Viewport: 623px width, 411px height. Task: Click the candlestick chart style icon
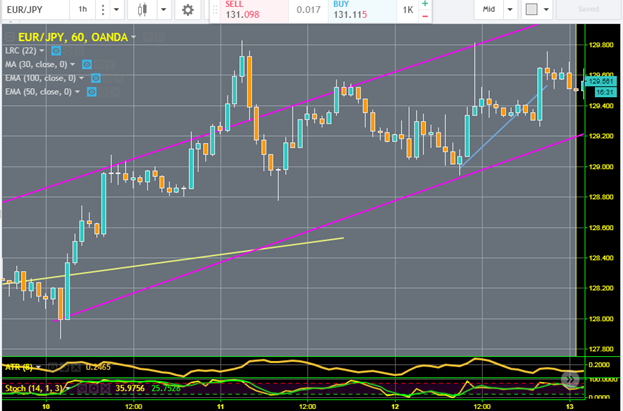click(142, 11)
